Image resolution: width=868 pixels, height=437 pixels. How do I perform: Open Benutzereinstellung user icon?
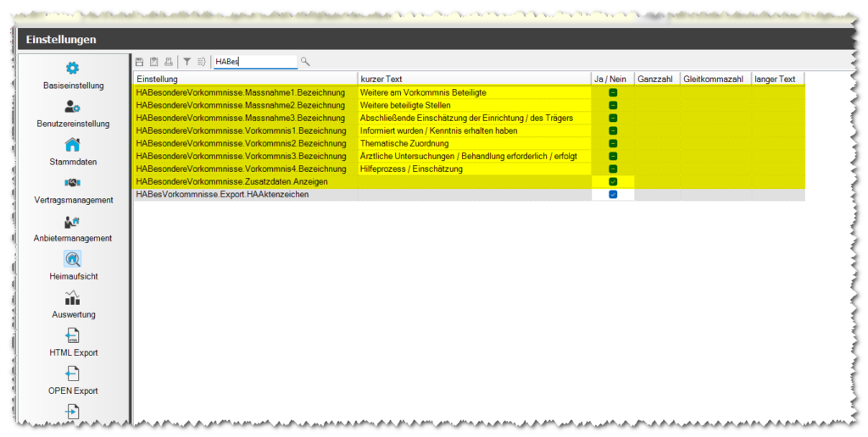[73, 106]
